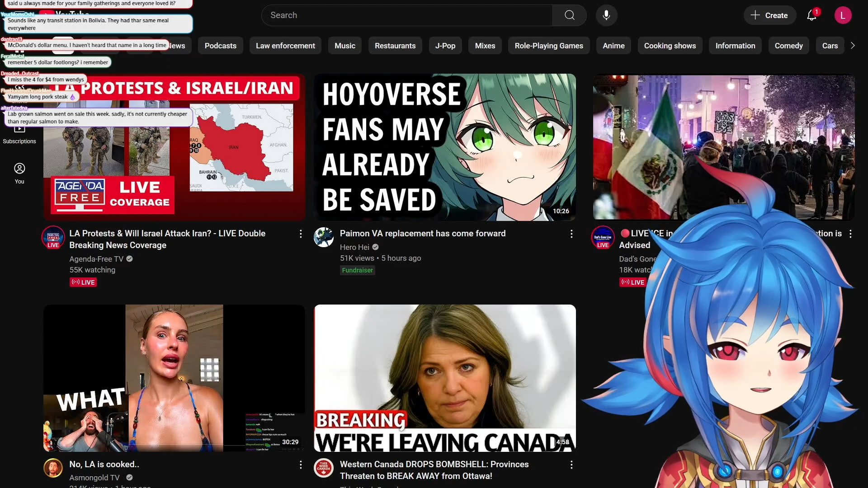This screenshot has width=868, height=488.
Task: Open the We're Leaving Canada thumbnail
Action: (x=445, y=378)
